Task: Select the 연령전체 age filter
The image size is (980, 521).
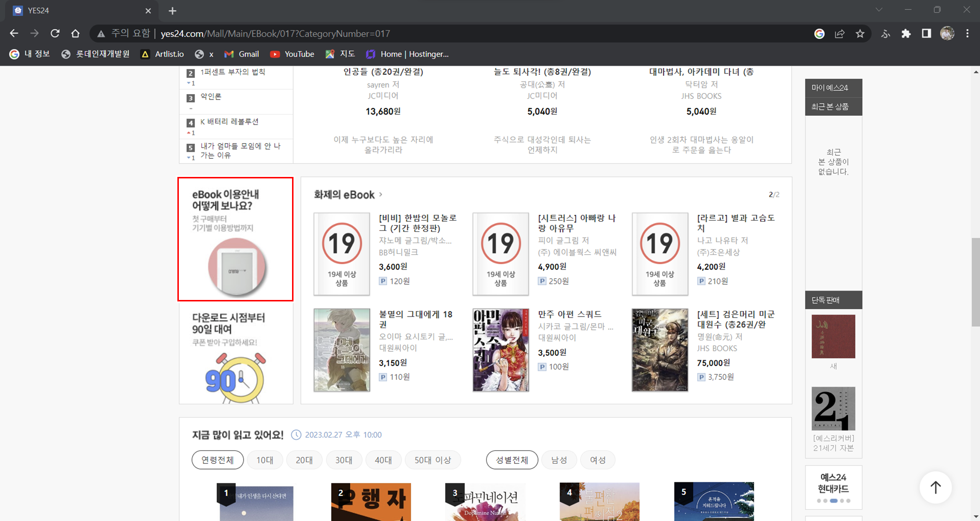Action: point(218,460)
